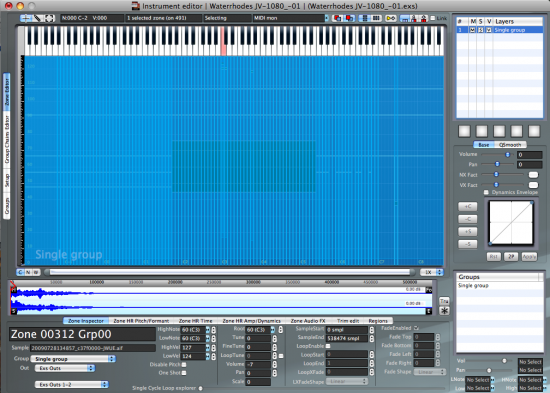This screenshot has width=550, height=393.
Task: Open the 1X zoom dropdown
Action: (432, 272)
